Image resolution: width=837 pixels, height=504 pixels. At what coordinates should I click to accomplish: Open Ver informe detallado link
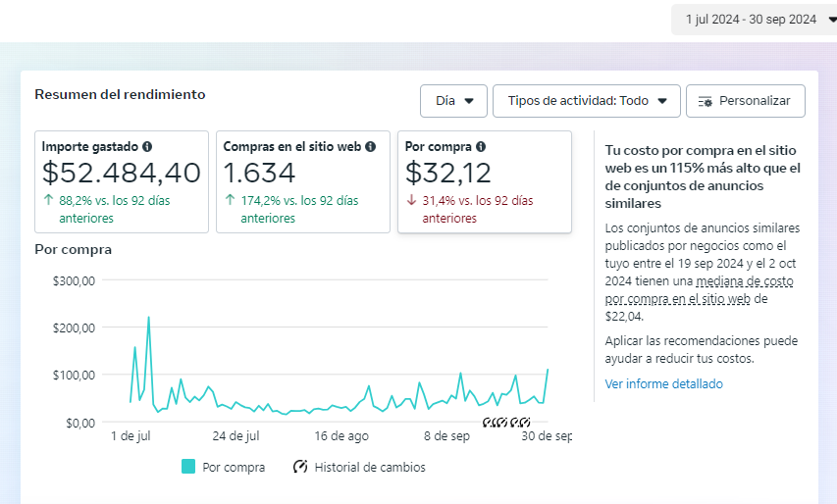tap(663, 384)
